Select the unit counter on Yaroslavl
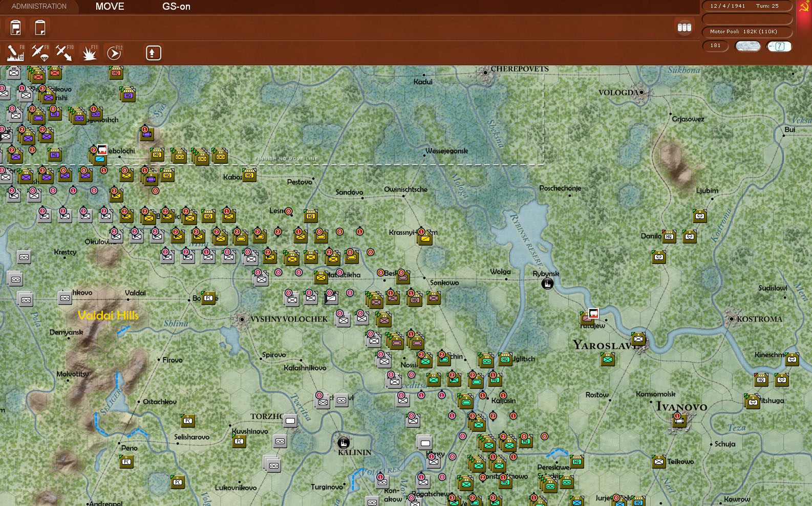 pos(638,339)
